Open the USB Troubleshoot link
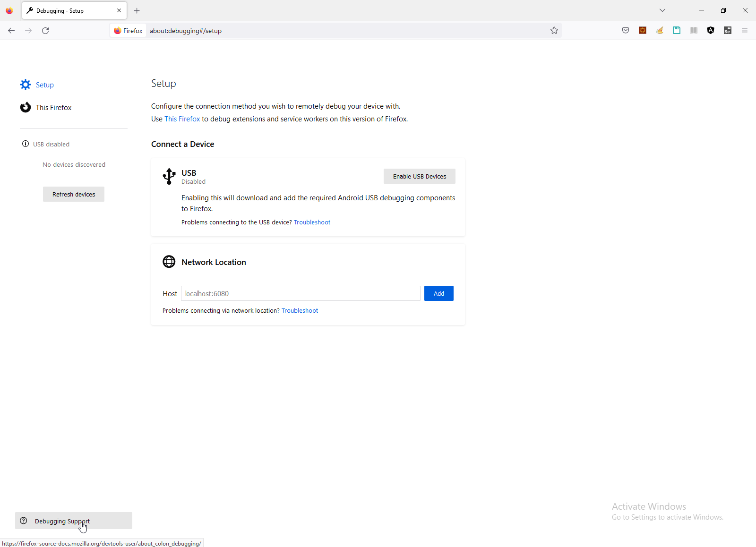The width and height of the screenshot is (756, 547). click(312, 222)
